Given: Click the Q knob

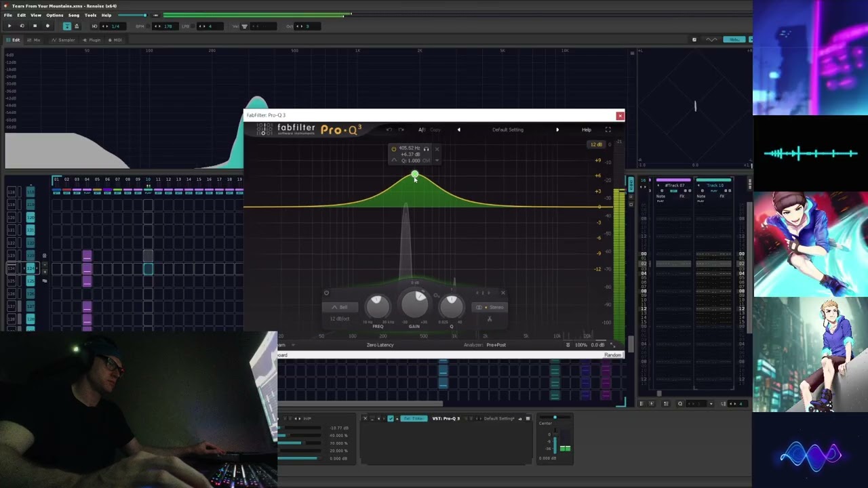Looking at the screenshot, I should 452,306.
